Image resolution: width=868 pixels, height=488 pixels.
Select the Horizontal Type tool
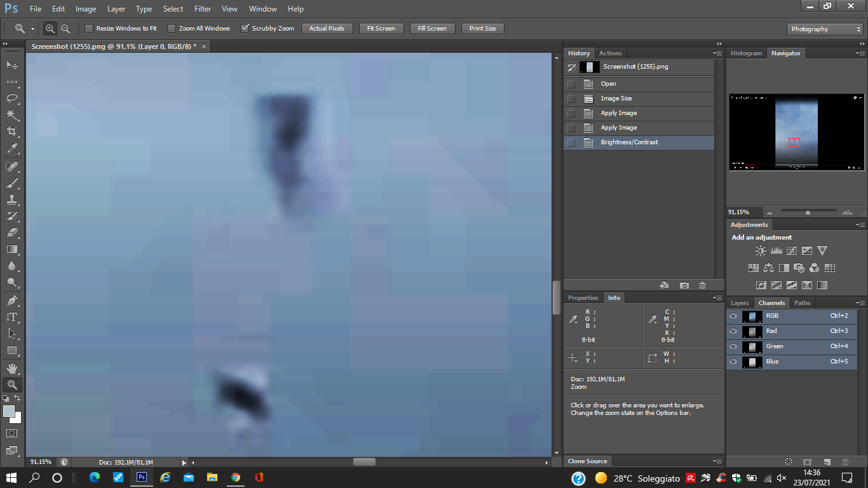(x=12, y=317)
